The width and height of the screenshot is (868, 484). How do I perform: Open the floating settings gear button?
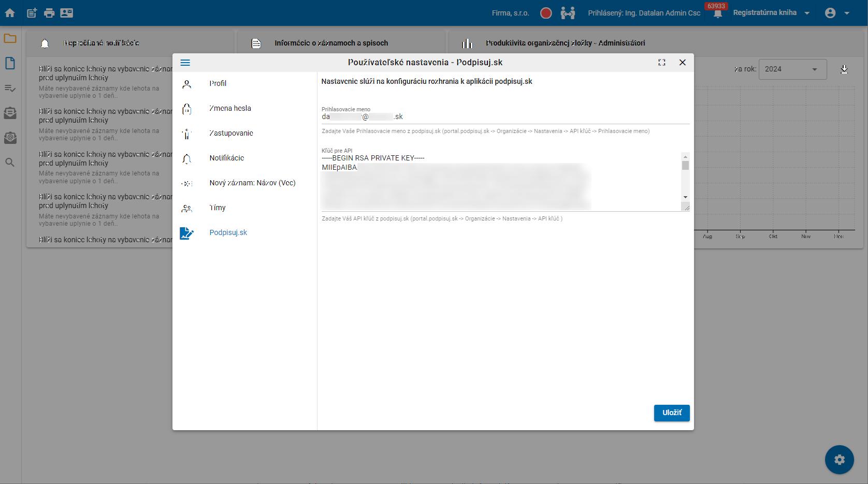[x=839, y=460]
